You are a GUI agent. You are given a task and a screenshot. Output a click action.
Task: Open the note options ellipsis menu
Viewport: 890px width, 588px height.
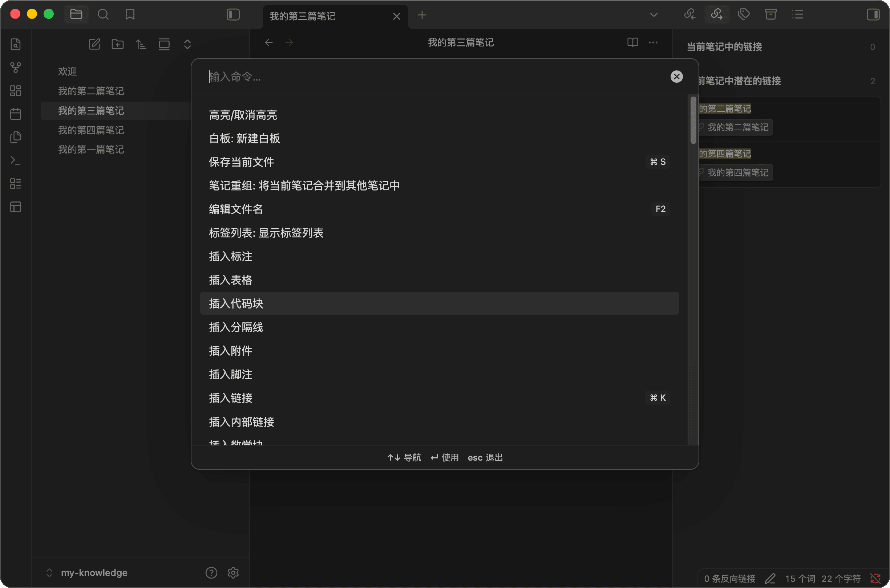(x=653, y=42)
